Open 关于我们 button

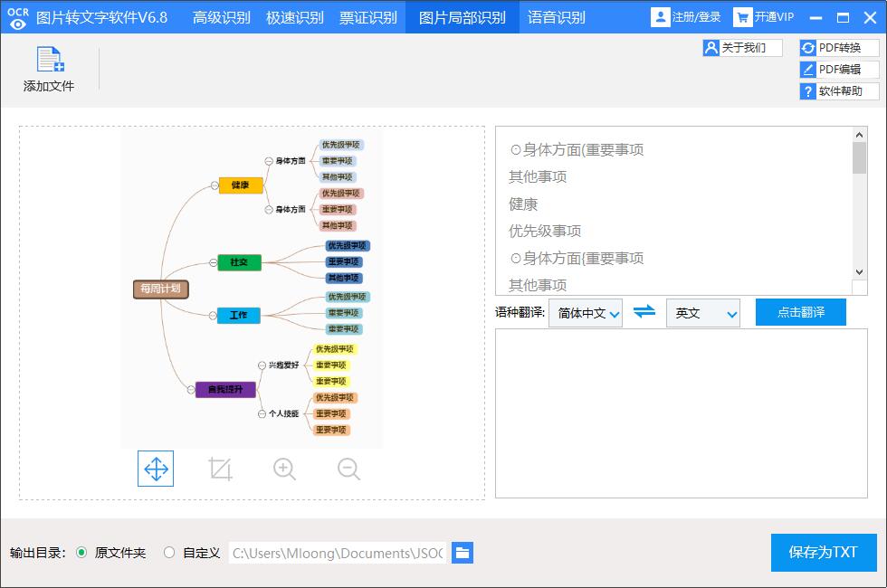743,47
